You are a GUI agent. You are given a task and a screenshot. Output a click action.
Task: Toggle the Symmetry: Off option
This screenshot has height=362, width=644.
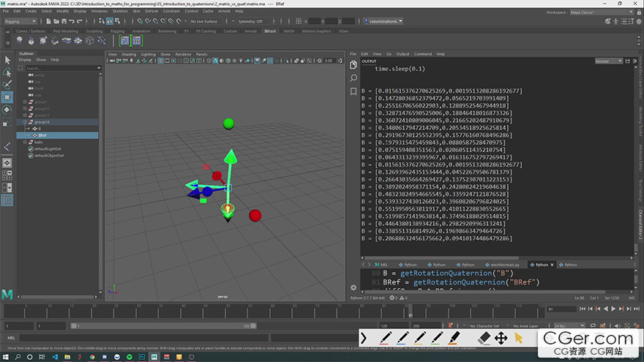pos(250,21)
